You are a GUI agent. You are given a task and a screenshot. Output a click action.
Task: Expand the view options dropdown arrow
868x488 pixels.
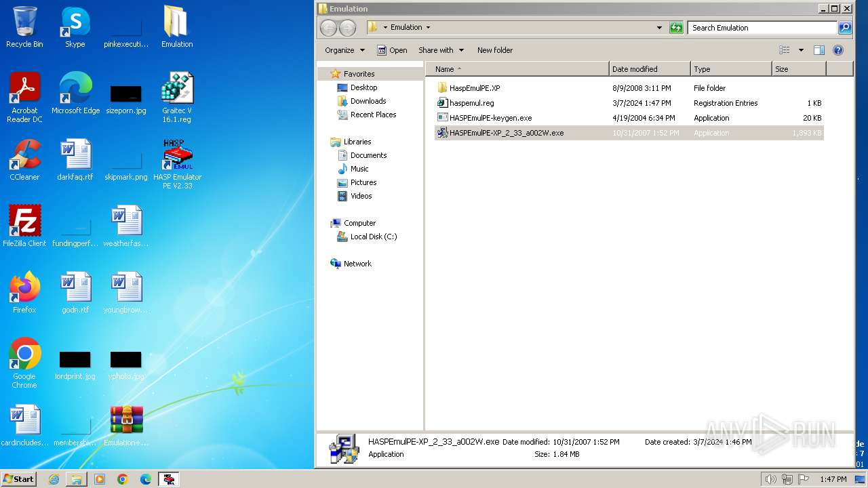[801, 50]
